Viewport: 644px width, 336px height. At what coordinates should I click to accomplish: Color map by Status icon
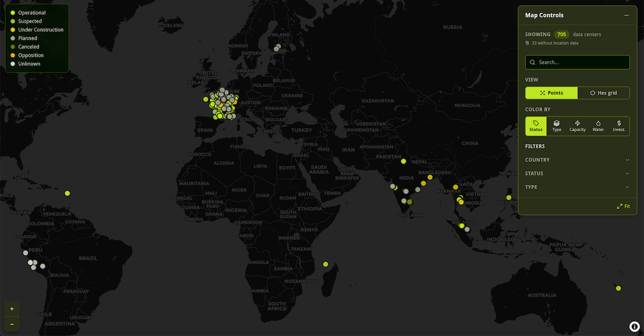(536, 126)
